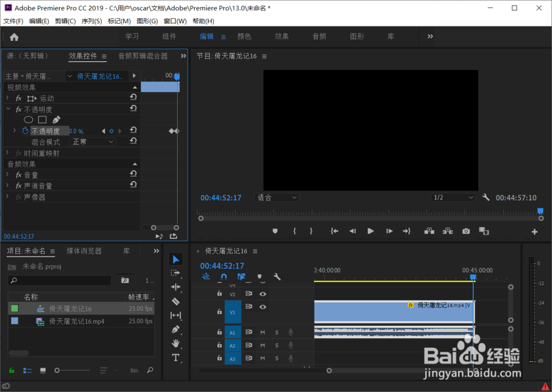Click project panel search field

pyautogui.click(x=60, y=280)
